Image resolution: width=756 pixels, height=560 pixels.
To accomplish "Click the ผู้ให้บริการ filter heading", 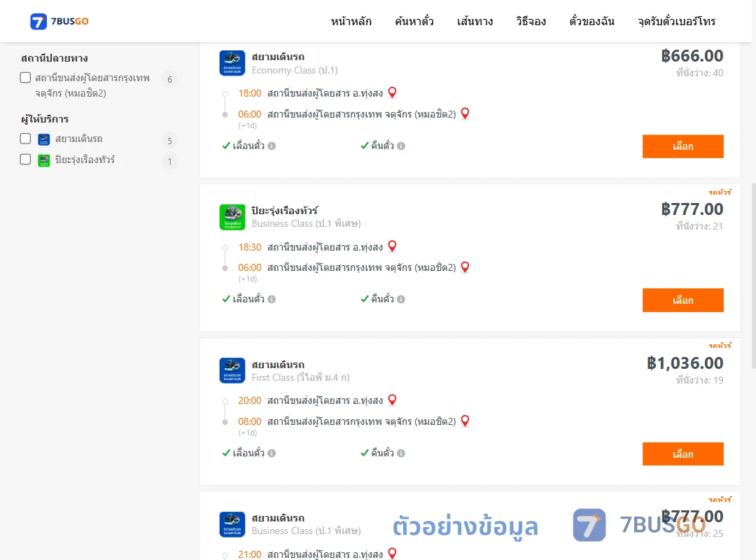I will (45, 119).
